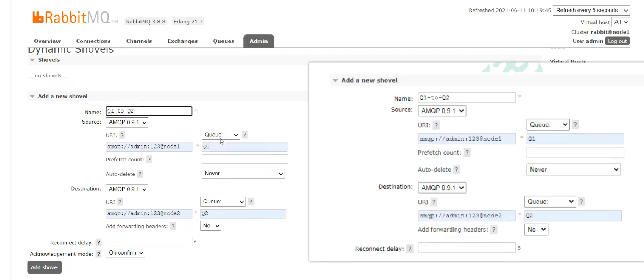Go to the Queues tab
The height and width of the screenshot is (280, 644).
tap(224, 41)
